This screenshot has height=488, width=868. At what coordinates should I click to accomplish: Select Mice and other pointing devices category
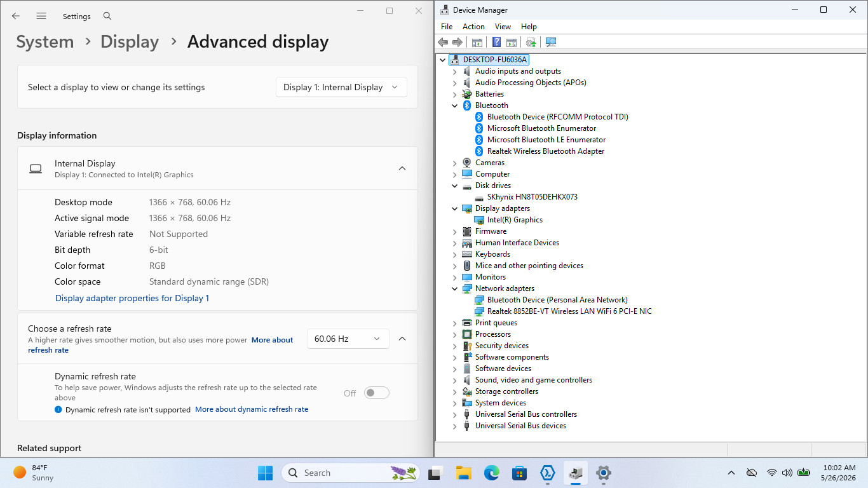pyautogui.click(x=529, y=266)
